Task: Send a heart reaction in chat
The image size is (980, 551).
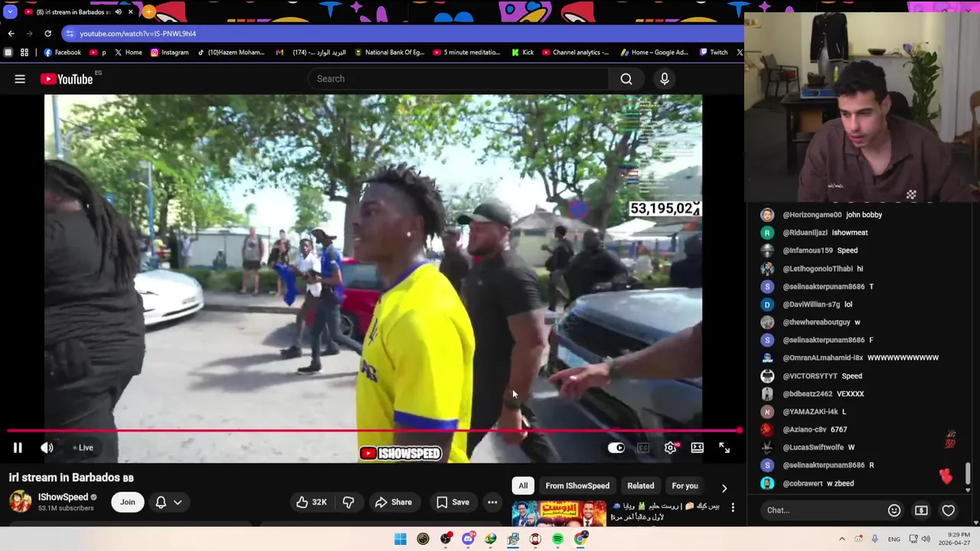Action: [x=949, y=510]
